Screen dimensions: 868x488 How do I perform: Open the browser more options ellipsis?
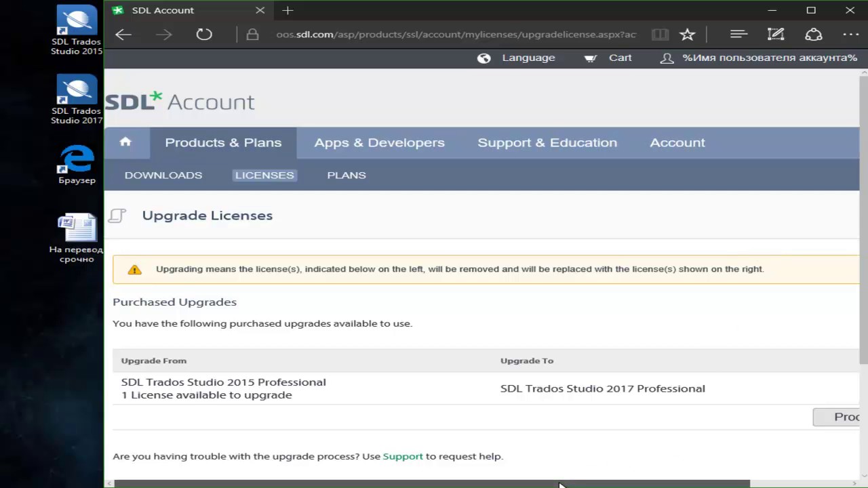850,35
